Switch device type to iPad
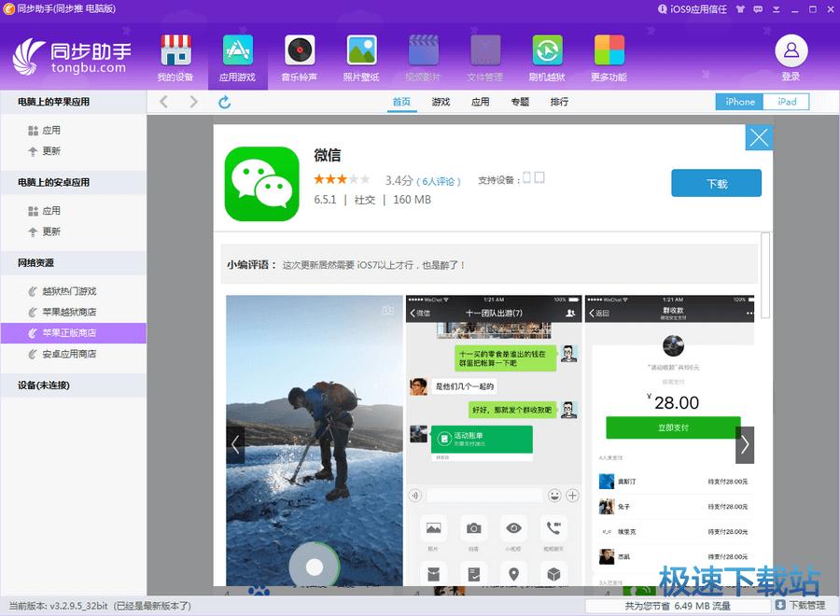840x616 pixels. click(x=786, y=102)
